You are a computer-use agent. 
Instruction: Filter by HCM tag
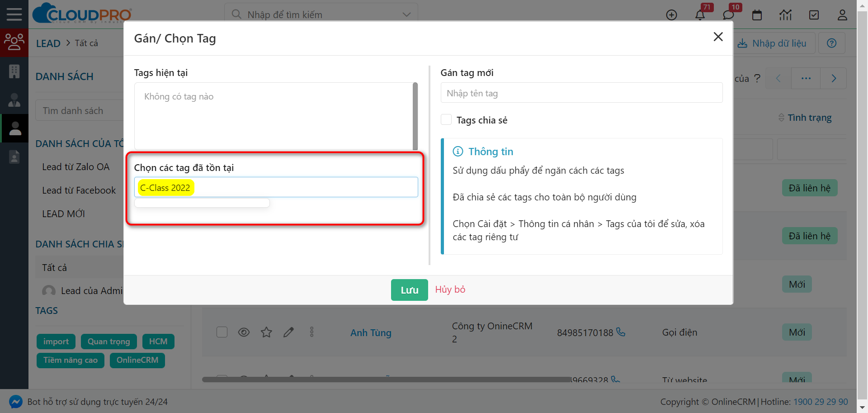point(158,342)
